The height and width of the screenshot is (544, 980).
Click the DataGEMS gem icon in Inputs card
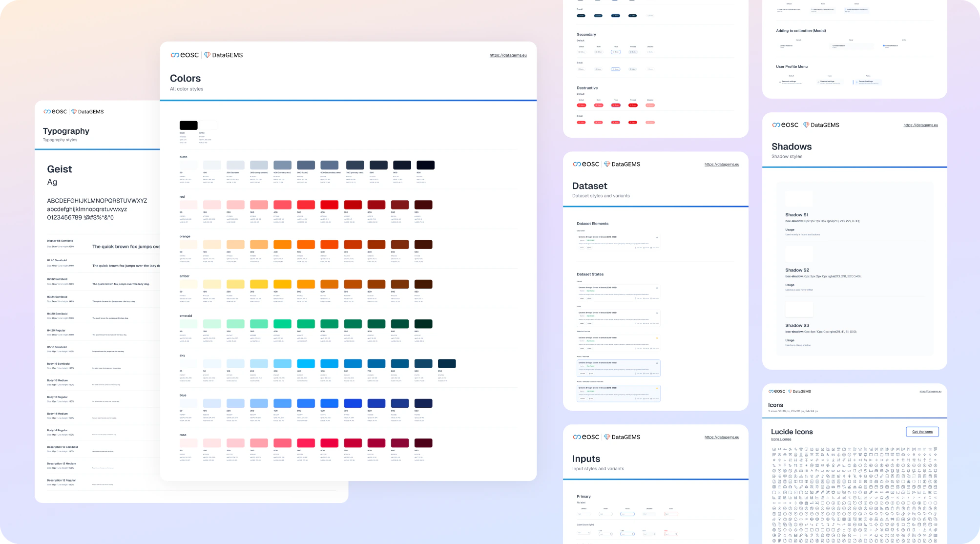[607, 437]
